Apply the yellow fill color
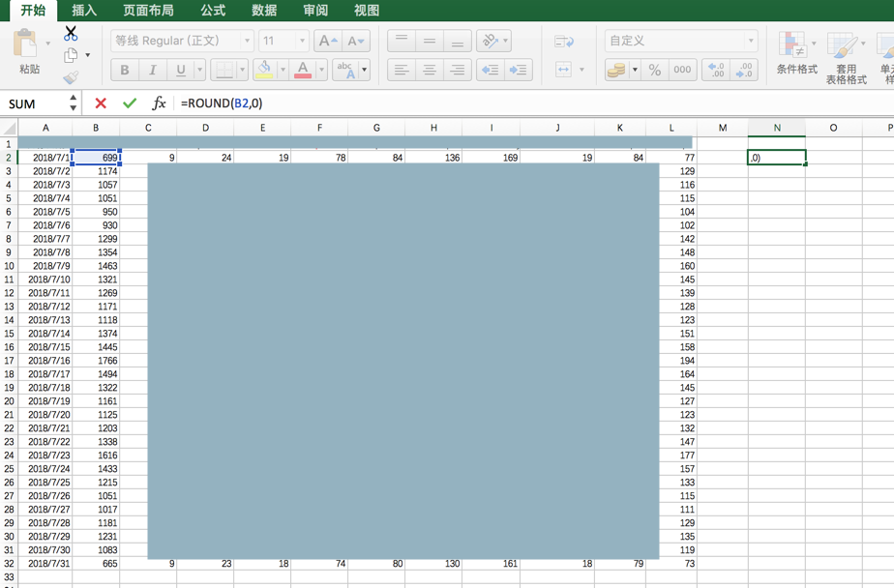Viewport: 894px width, 588px height. (264, 70)
